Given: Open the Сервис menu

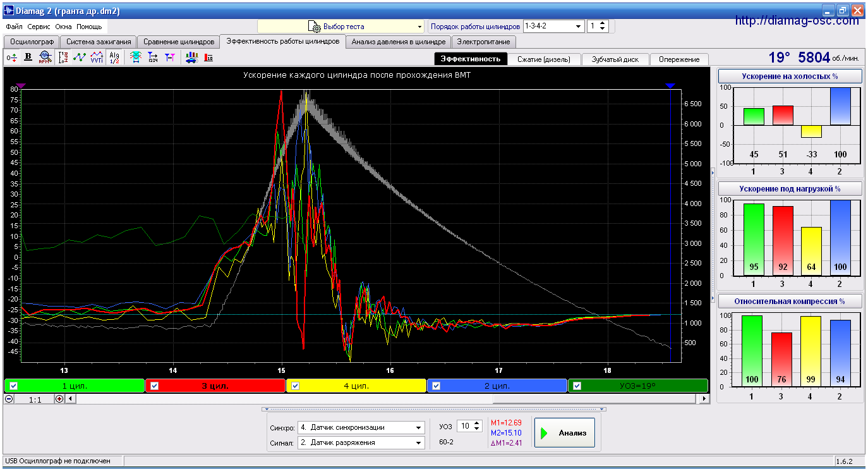Looking at the screenshot, I should [x=39, y=27].
